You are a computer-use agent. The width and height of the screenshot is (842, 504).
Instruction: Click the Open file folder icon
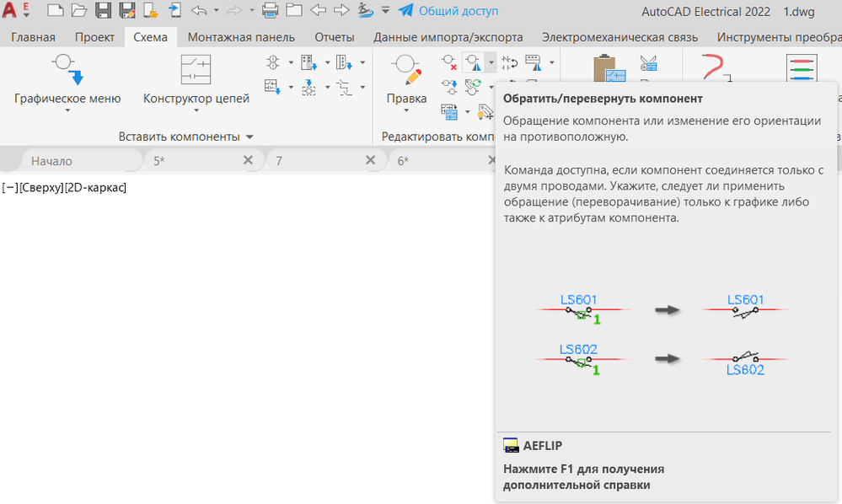(79, 10)
